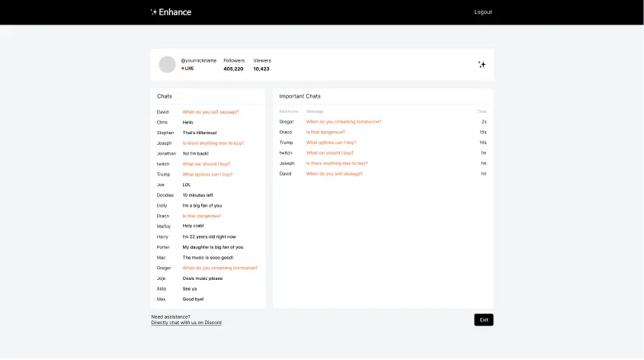Select Aldo's 'See ya' message

pos(189,289)
